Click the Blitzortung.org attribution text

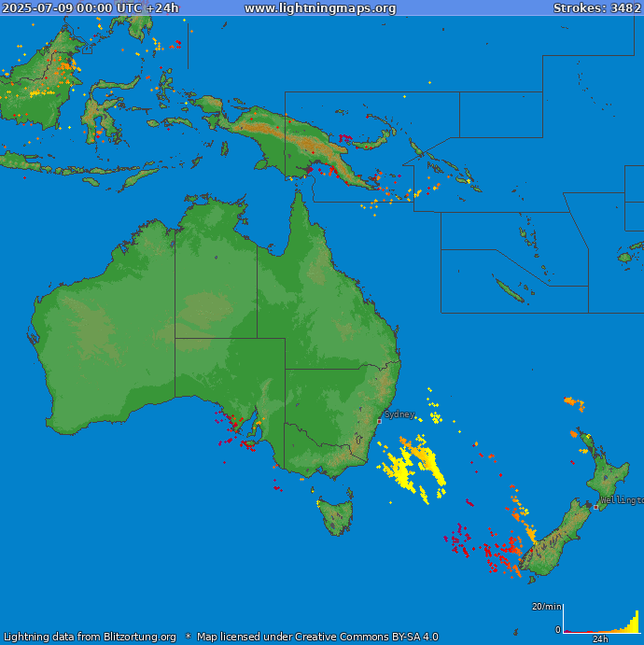(128, 638)
